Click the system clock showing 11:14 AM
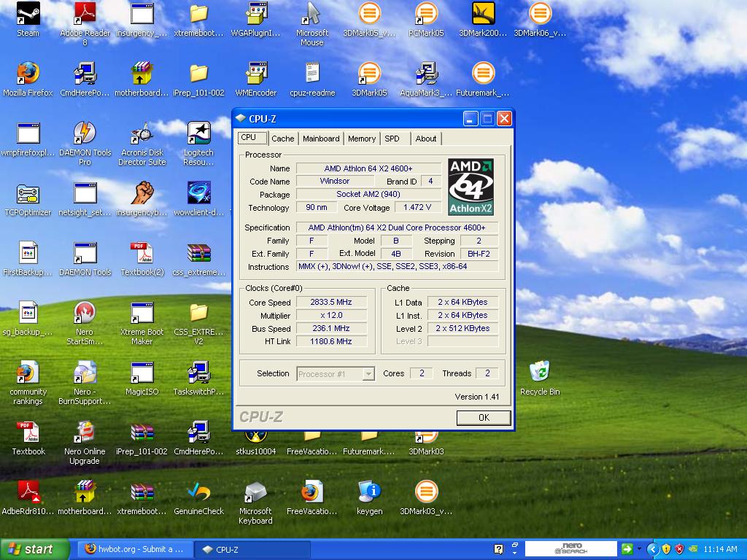 (x=720, y=549)
